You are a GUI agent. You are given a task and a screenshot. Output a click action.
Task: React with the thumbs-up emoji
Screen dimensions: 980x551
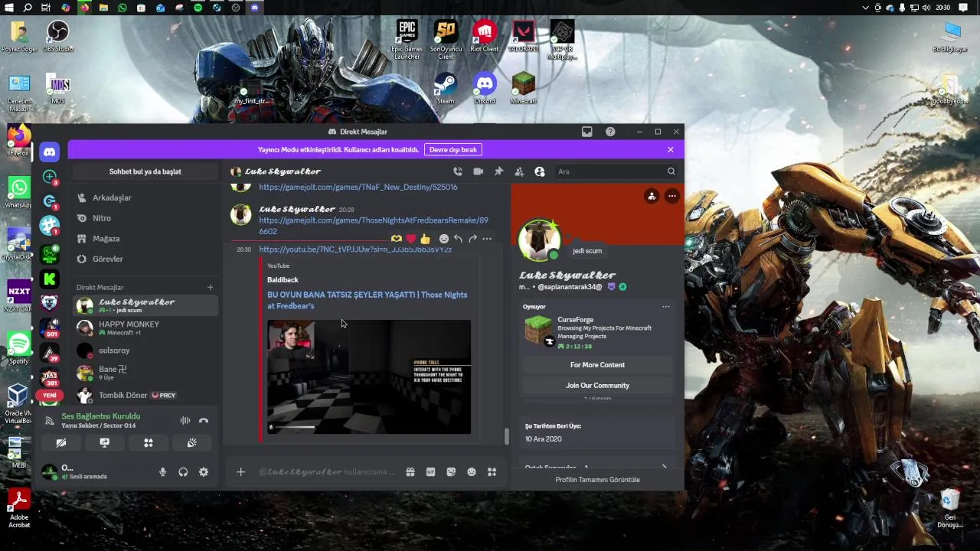point(425,239)
